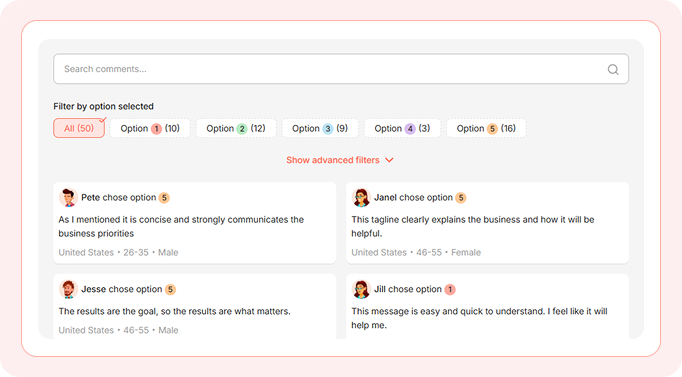Click the search magnifier icon

click(x=613, y=69)
